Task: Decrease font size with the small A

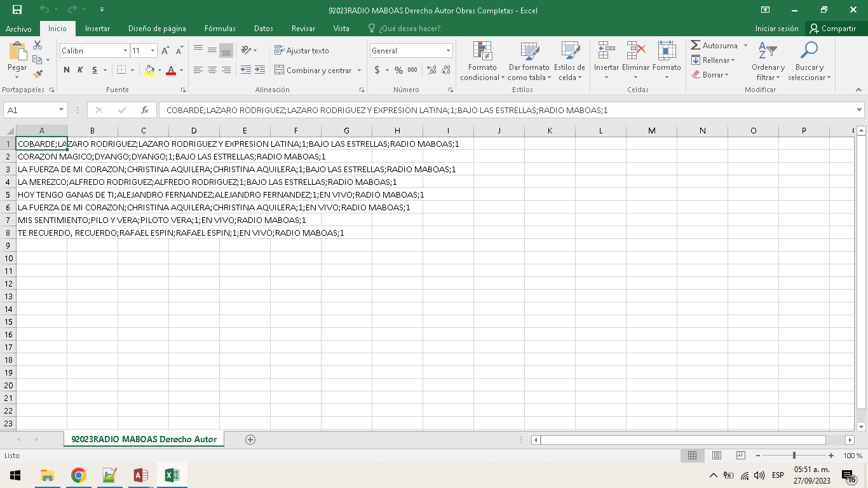Action: click(181, 50)
